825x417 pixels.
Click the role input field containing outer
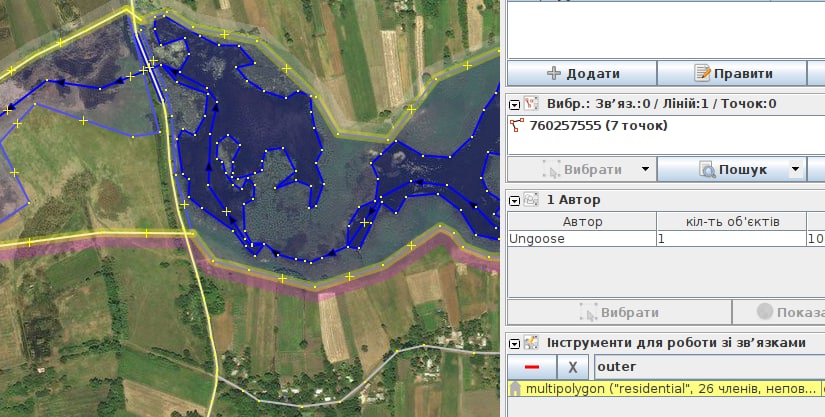709,367
